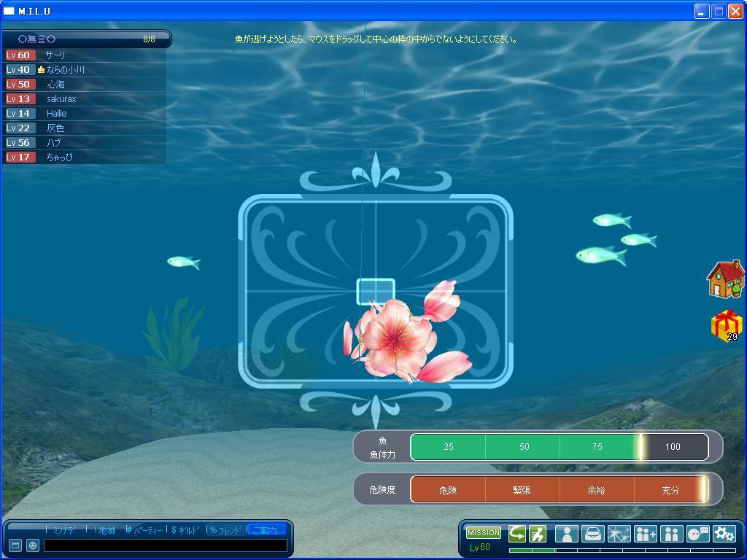The width and height of the screenshot is (747, 560).
Task: Click the fish stamina gauge bar
Action: coord(559,447)
